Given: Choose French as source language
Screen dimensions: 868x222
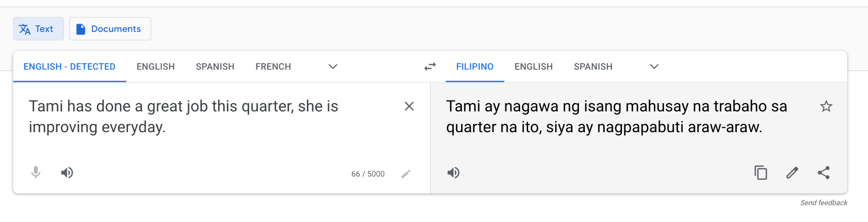Looking at the screenshot, I should click(x=273, y=67).
